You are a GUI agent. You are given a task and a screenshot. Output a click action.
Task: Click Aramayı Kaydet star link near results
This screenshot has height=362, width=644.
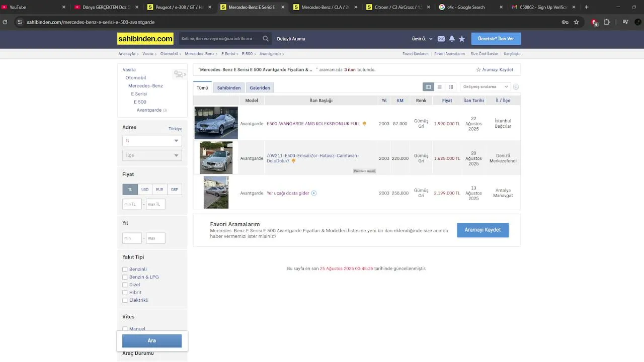click(x=495, y=70)
